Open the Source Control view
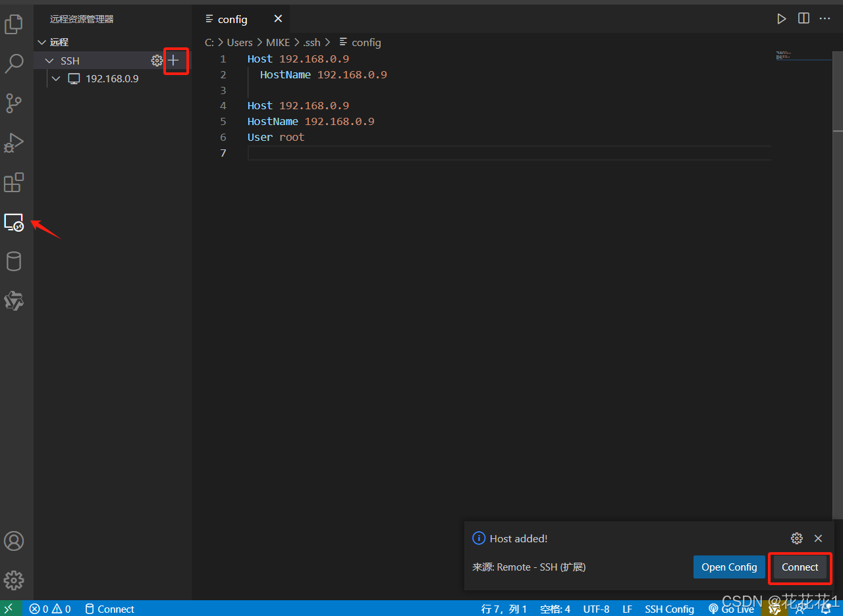 click(x=14, y=103)
